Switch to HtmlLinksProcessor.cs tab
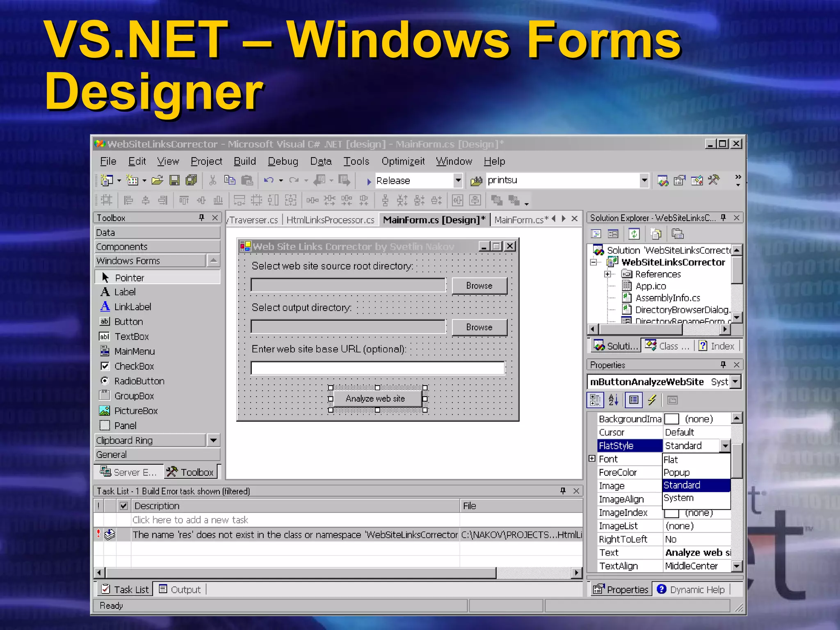This screenshot has height=630, width=840. (330, 220)
